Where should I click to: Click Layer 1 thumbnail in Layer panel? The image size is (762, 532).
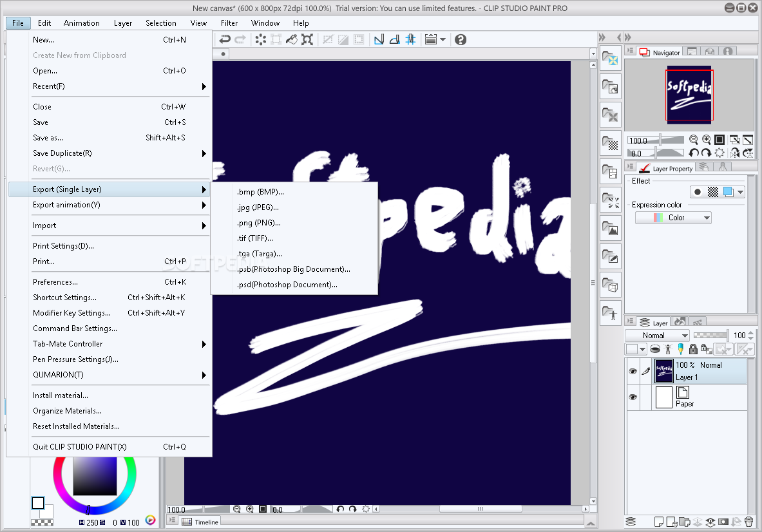pos(663,371)
